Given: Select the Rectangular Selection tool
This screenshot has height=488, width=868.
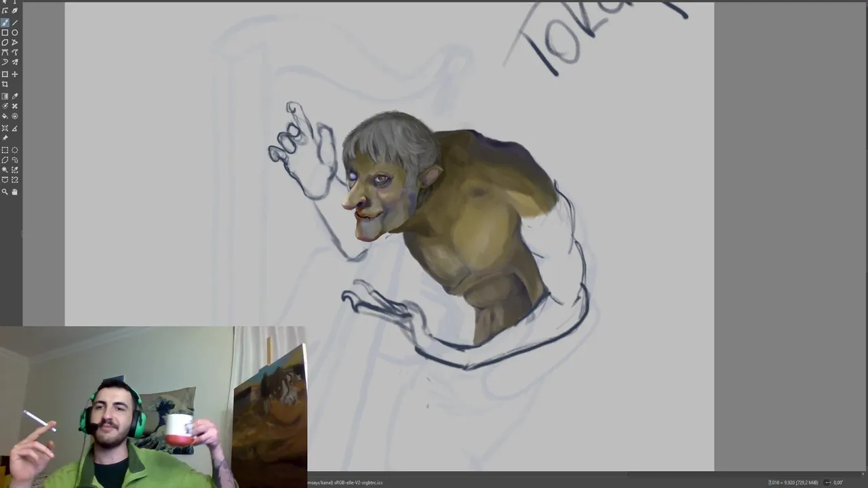Looking at the screenshot, I should [x=5, y=150].
